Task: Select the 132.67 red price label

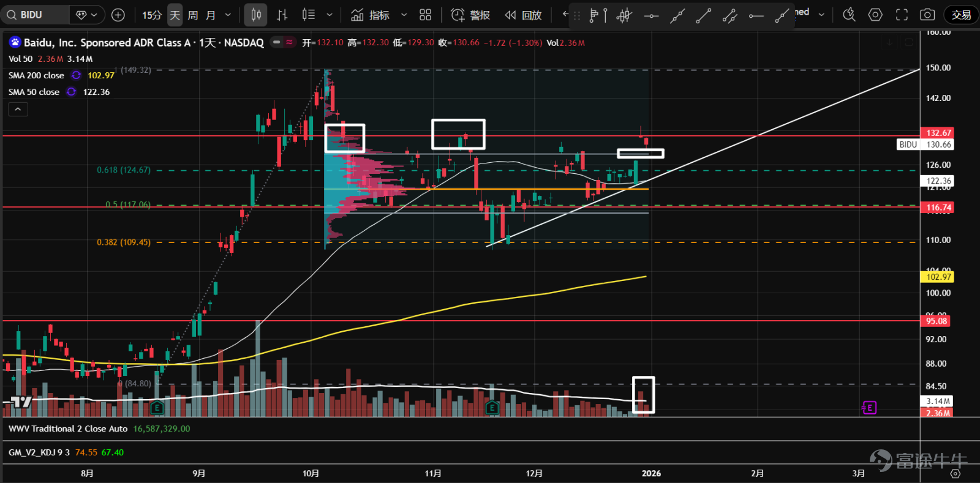Action: [938, 133]
